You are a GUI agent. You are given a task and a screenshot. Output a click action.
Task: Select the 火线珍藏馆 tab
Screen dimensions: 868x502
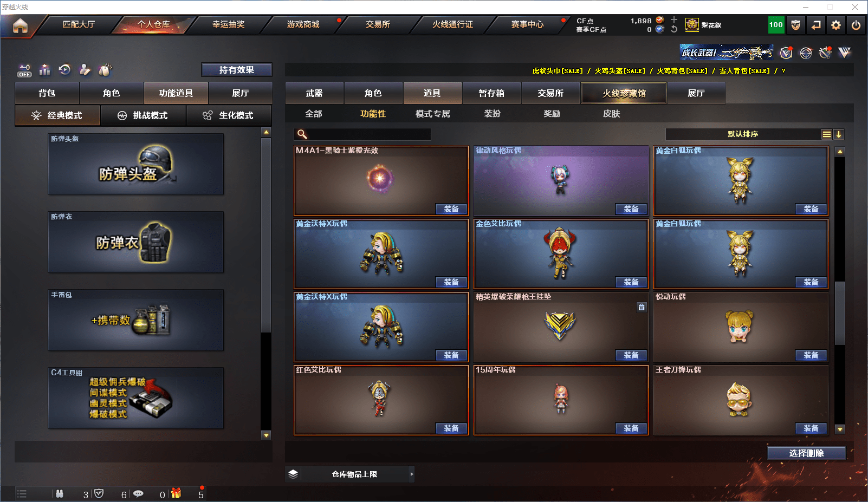tap(624, 93)
